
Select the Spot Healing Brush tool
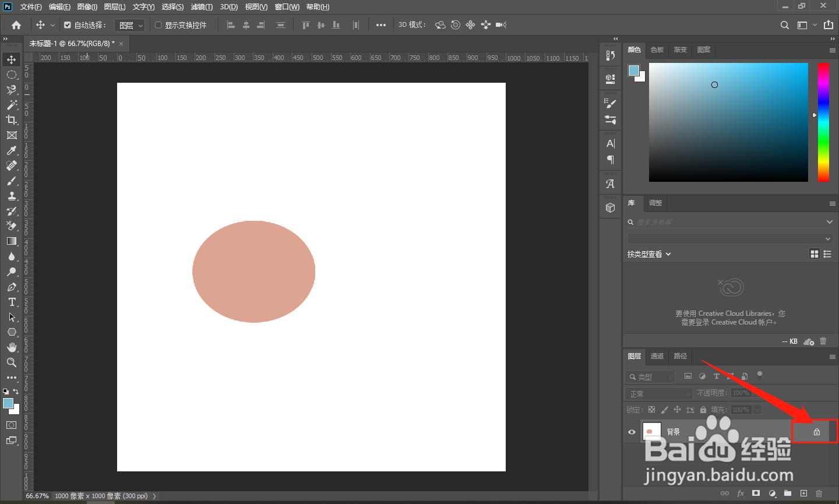(x=12, y=165)
